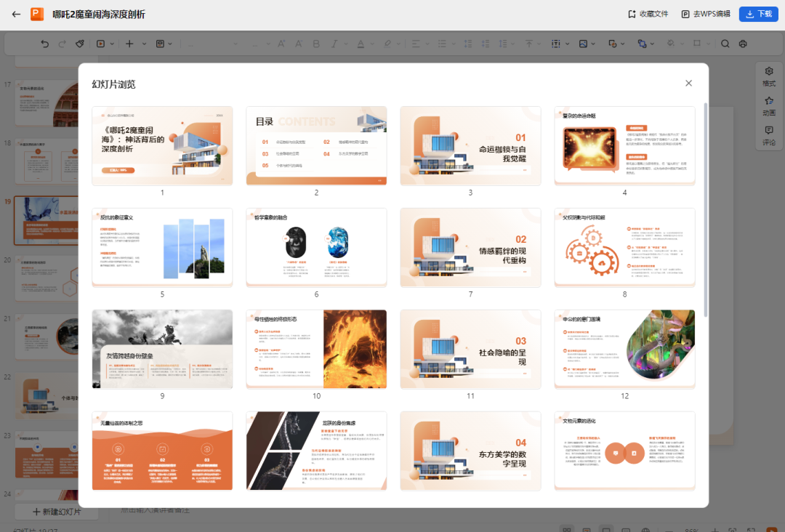This screenshot has width=785, height=532.
Task: Select slide 7 情感羁绊的现代重构 thumbnail
Action: [470, 248]
